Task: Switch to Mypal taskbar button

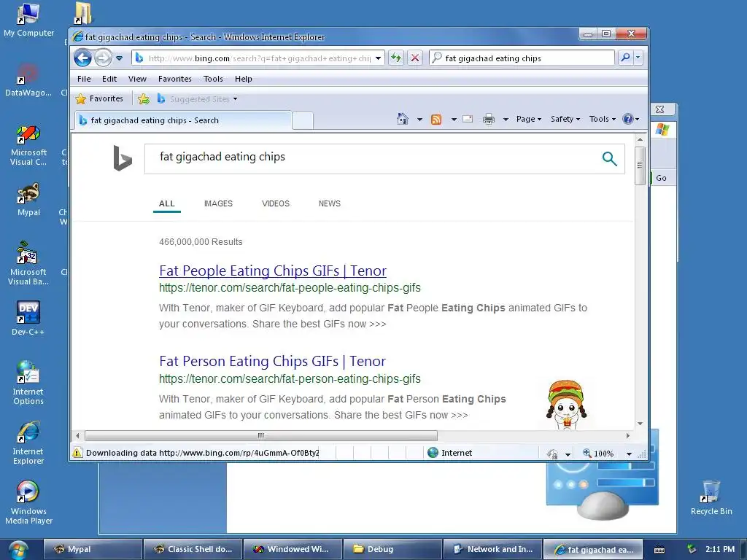Action: click(x=93, y=549)
